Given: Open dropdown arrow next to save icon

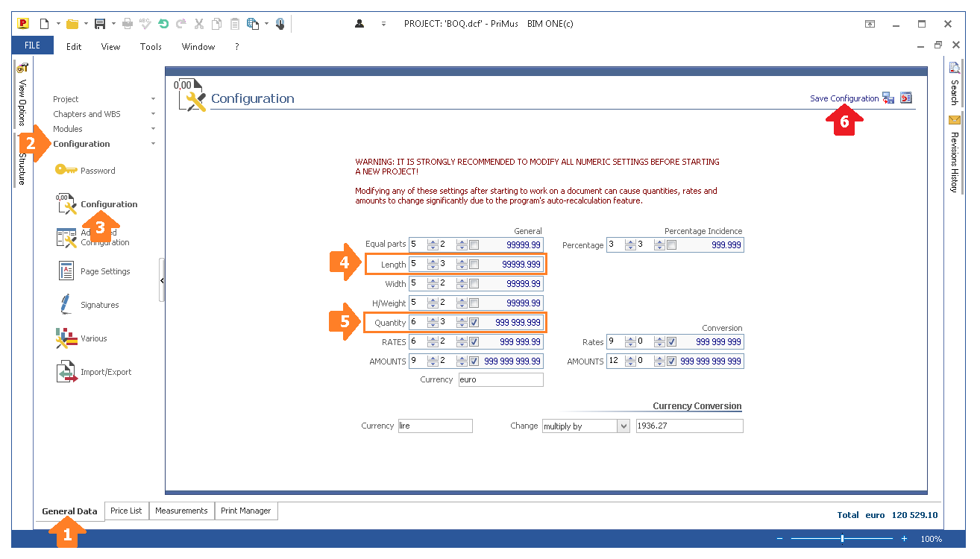Looking at the screenshot, I should 113,24.
